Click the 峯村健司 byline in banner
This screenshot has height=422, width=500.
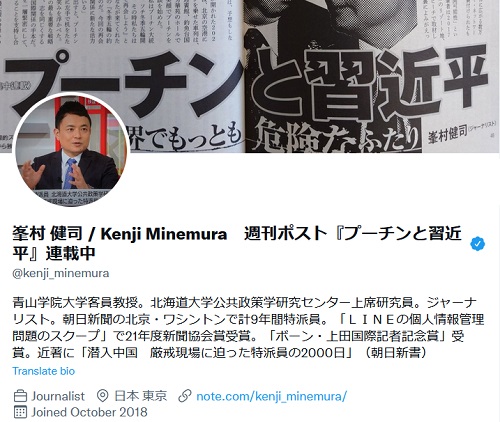pos(447,134)
